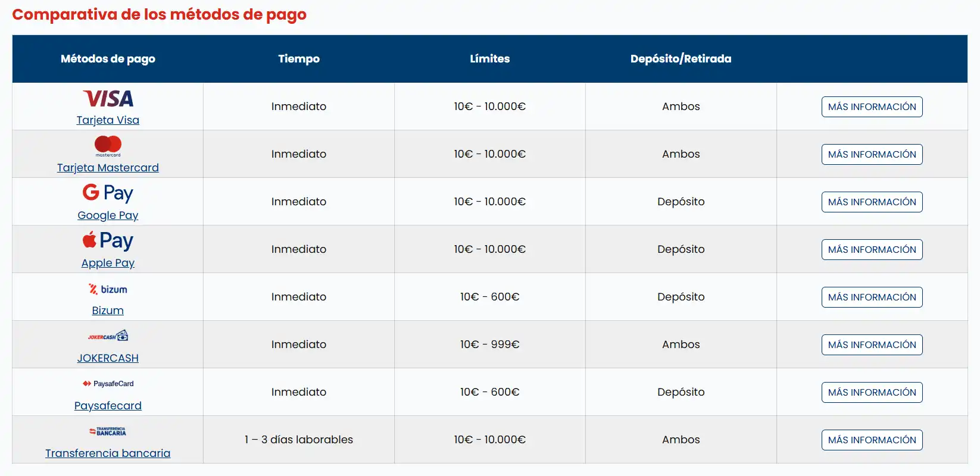Select '10€ - 10.000€' in the Tarjeta Visa row

490,107
